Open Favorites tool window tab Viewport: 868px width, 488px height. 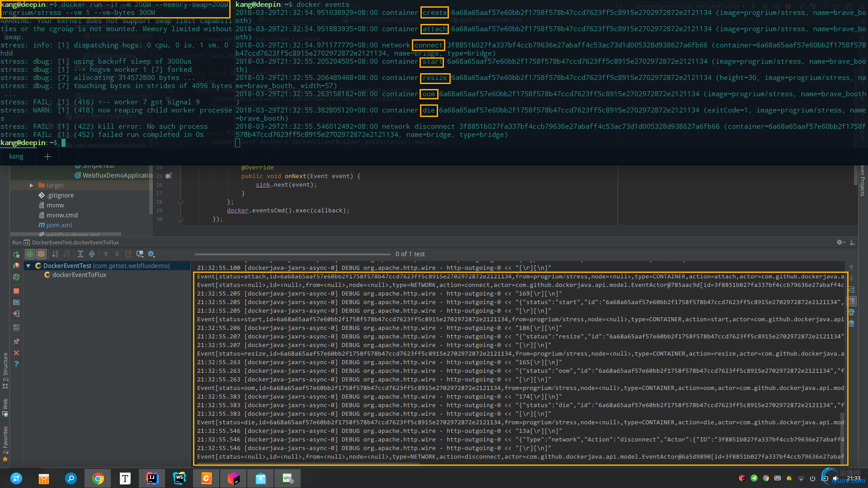tap(5, 444)
